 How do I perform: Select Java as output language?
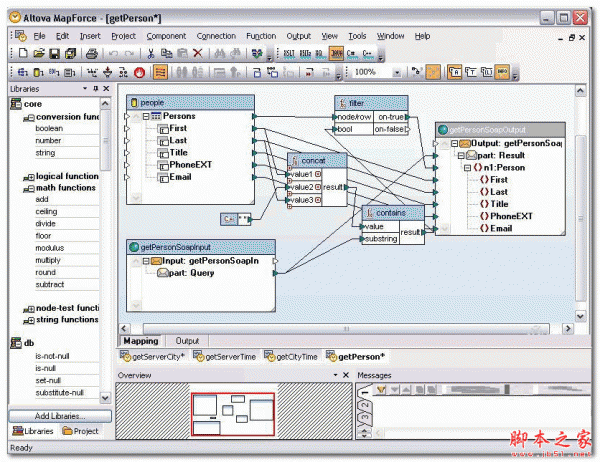tap(336, 53)
